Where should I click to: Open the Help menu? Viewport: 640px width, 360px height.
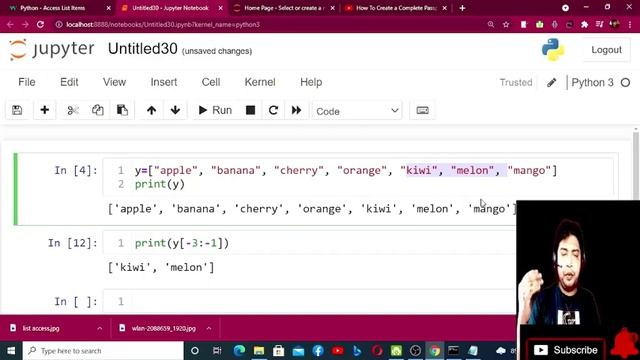(311, 82)
